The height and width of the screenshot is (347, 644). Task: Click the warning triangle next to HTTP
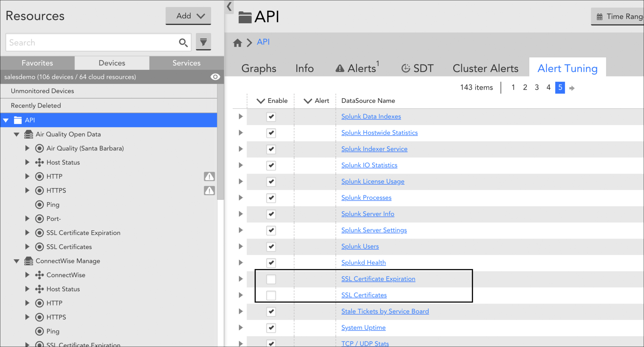(209, 176)
